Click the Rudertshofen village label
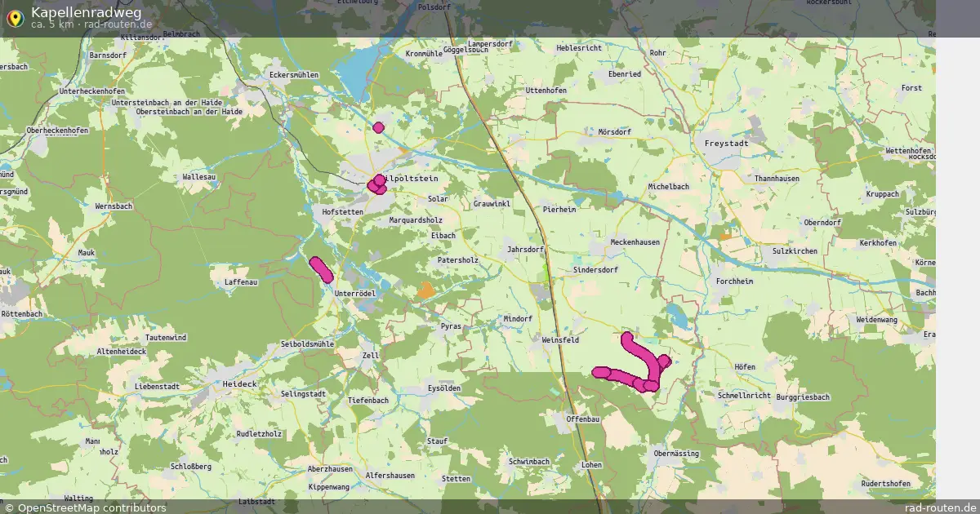Image resolution: width=980 pixels, height=514 pixels. [885, 483]
